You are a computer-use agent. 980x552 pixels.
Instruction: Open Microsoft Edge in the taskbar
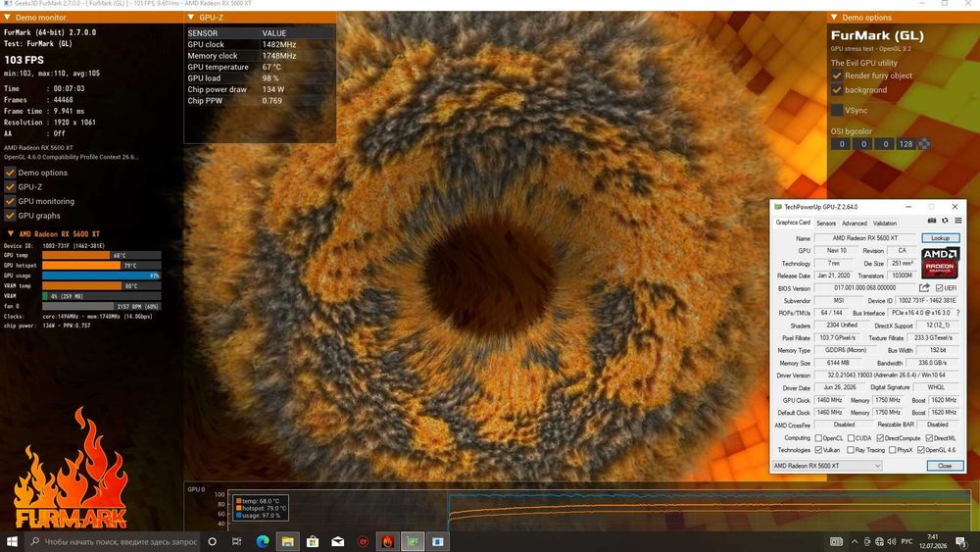[x=263, y=541]
